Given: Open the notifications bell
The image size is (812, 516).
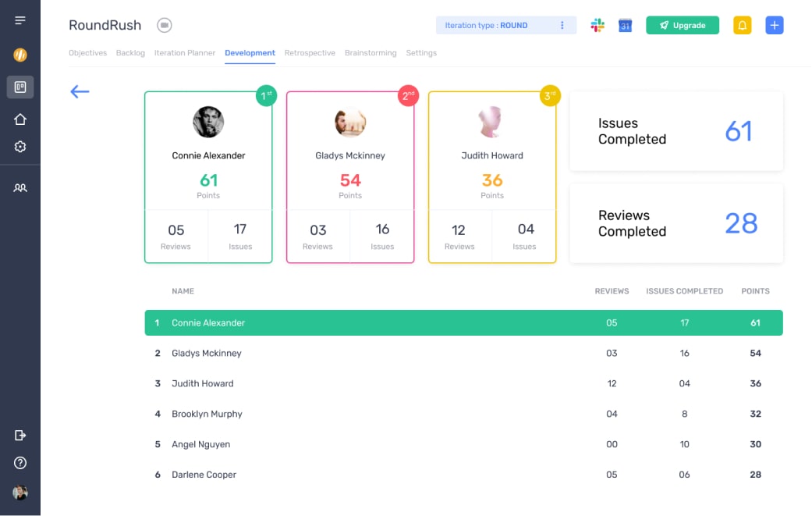Looking at the screenshot, I should [x=743, y=25].
